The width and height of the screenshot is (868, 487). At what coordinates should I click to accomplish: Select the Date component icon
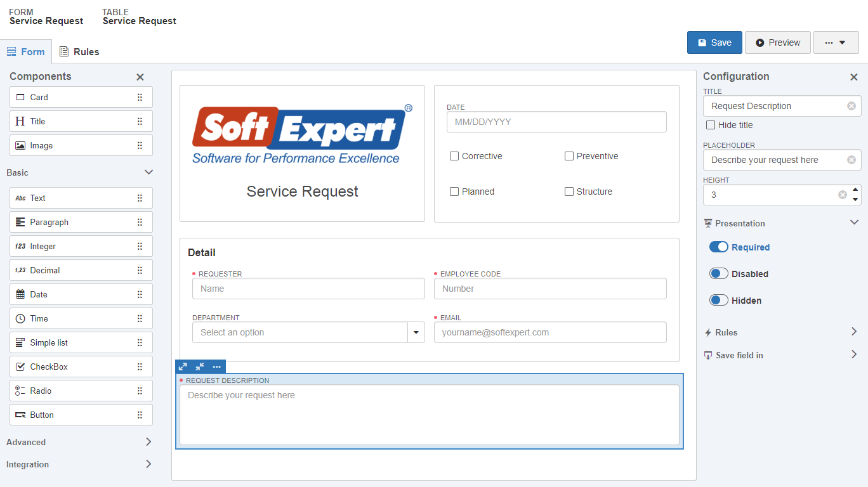pyautogui.click(x=19, y=294)
